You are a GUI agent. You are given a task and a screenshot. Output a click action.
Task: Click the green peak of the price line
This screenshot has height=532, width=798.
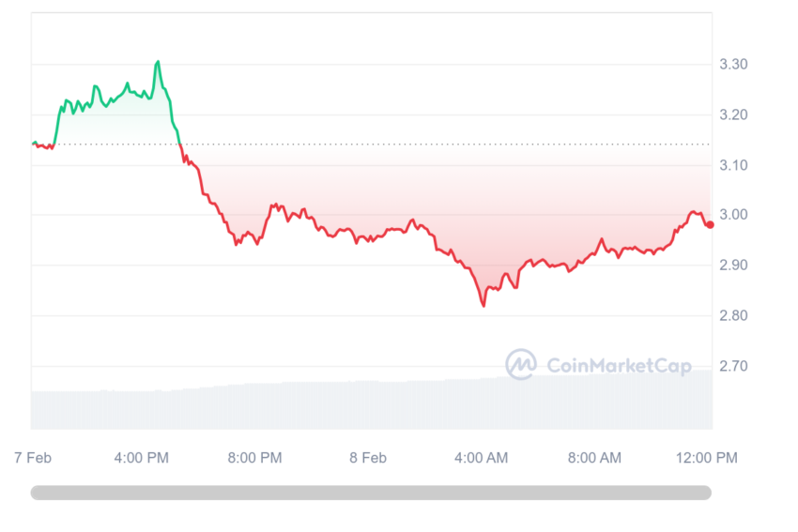tap(158, 62)
